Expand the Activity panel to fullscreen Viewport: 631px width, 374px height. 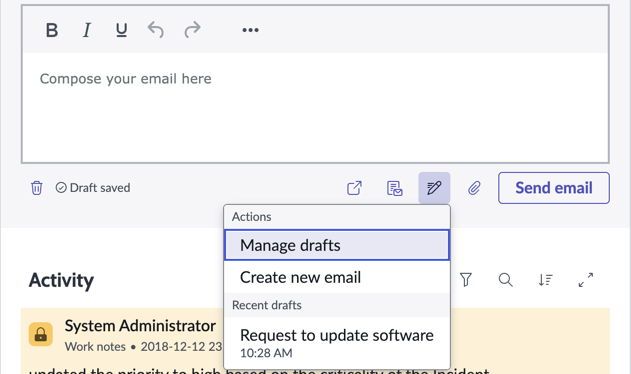[x=586, y=280]
